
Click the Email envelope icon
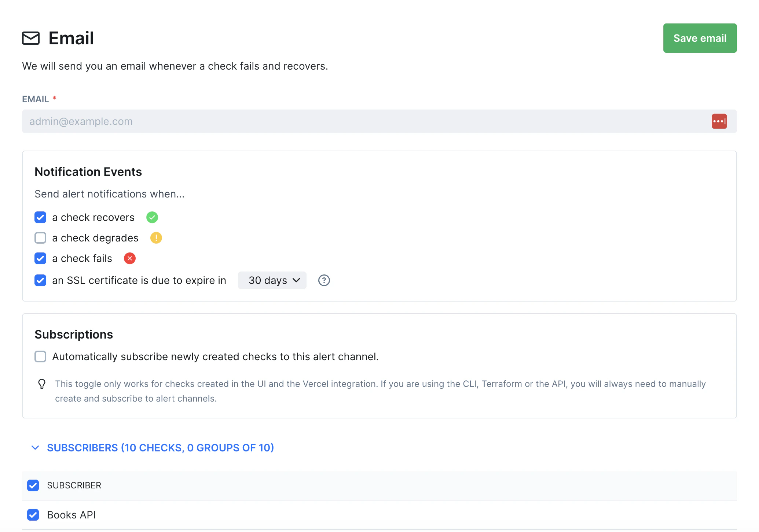pyautogui.click(x=30, y=38)
